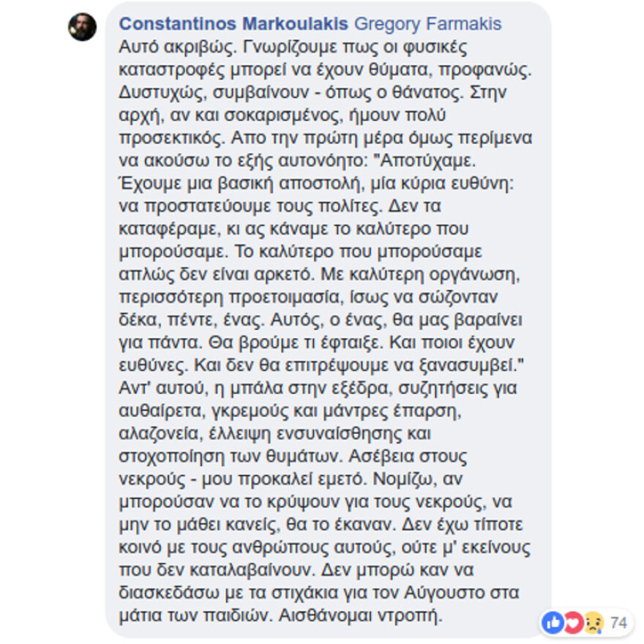Click the reaction count showing 74
The image size is (644, 644).
(x=619, y=622)
